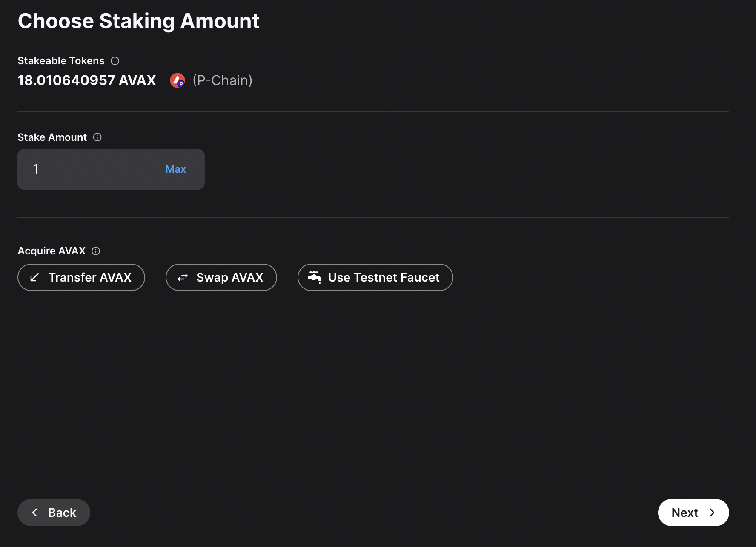The height and width of the screenshot is (547, 756).
Task: Focus the Stake Amount input field
Action: tap(94, 169)
